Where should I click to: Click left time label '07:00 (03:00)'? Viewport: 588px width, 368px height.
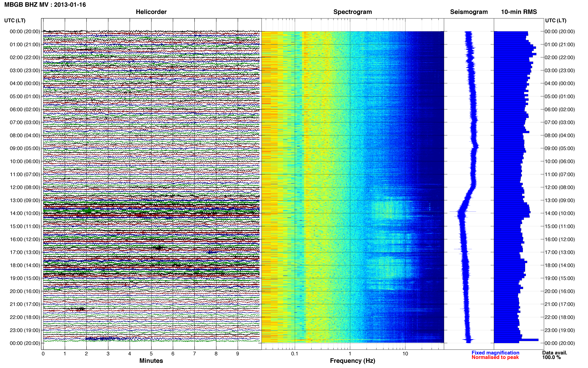point(25,122)
